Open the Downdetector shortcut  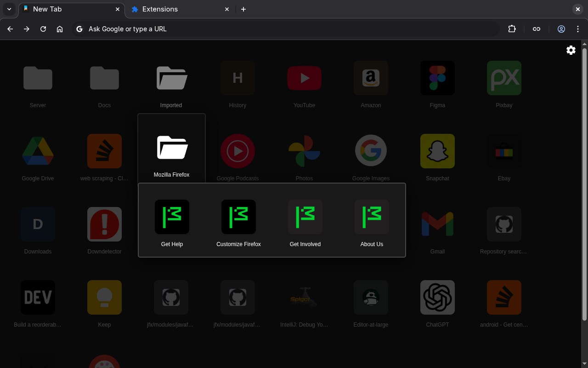tap(104, 230)
